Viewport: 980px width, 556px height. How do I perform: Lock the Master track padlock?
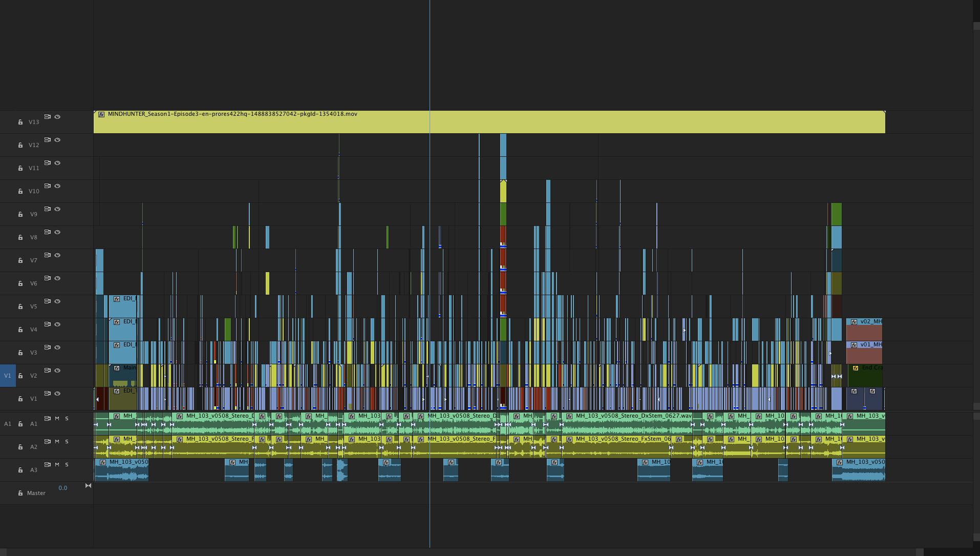coord(20,493)
